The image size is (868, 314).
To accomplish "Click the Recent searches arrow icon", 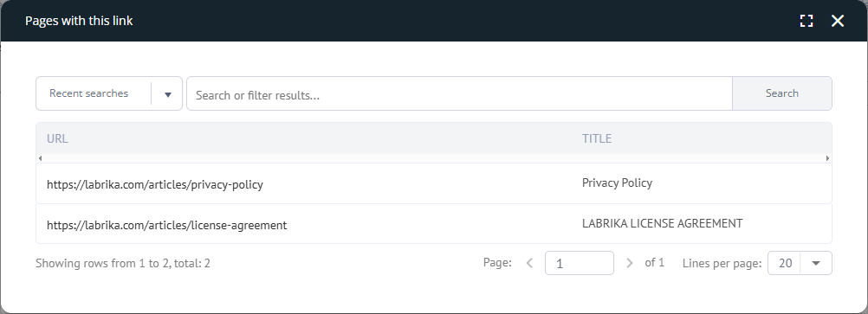I will [168, 94].
